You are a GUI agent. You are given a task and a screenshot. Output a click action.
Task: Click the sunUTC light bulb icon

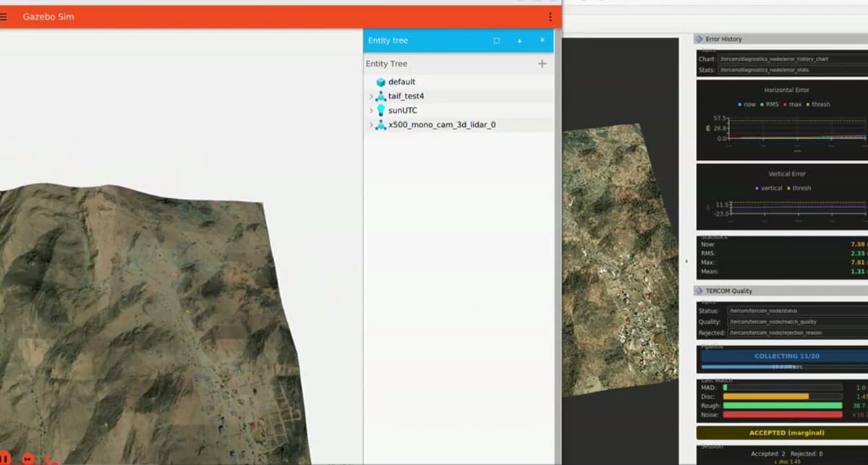pos(380,110)
